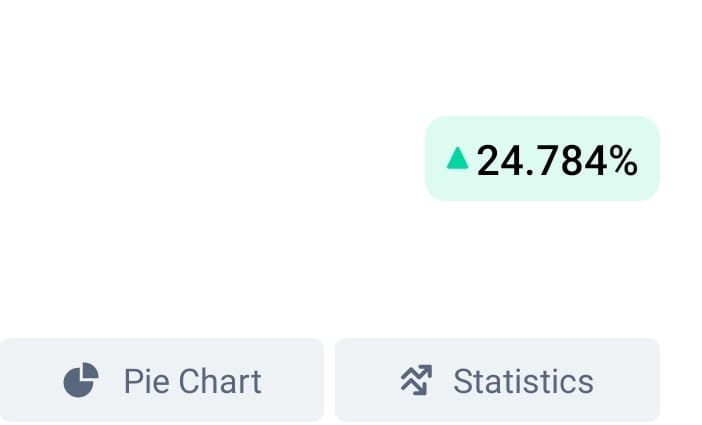Show the trend statistics panel
702x425 pixels.
tap(497, 380)
